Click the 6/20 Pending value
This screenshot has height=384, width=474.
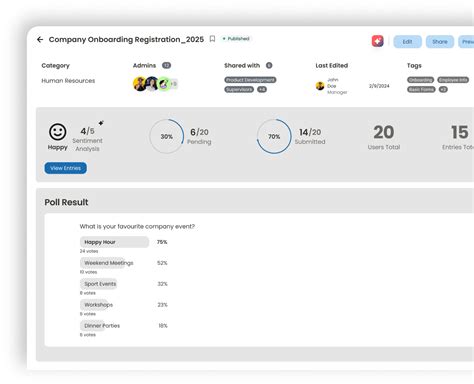tap(199, 132)
